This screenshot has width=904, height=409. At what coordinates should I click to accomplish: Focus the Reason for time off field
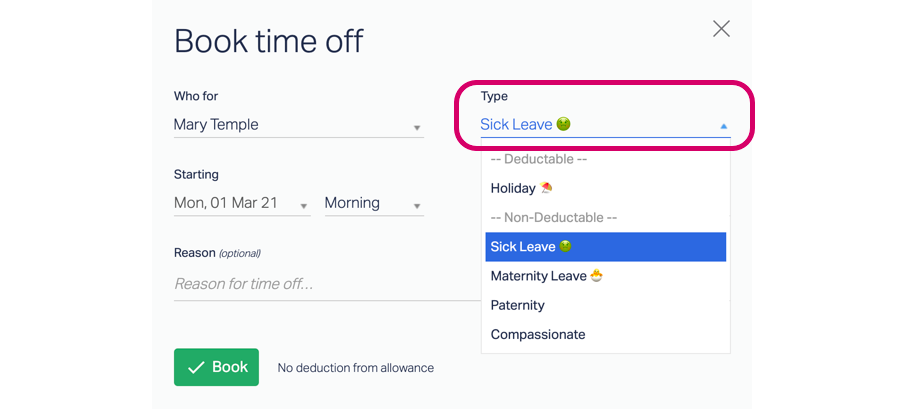[327, 284]
